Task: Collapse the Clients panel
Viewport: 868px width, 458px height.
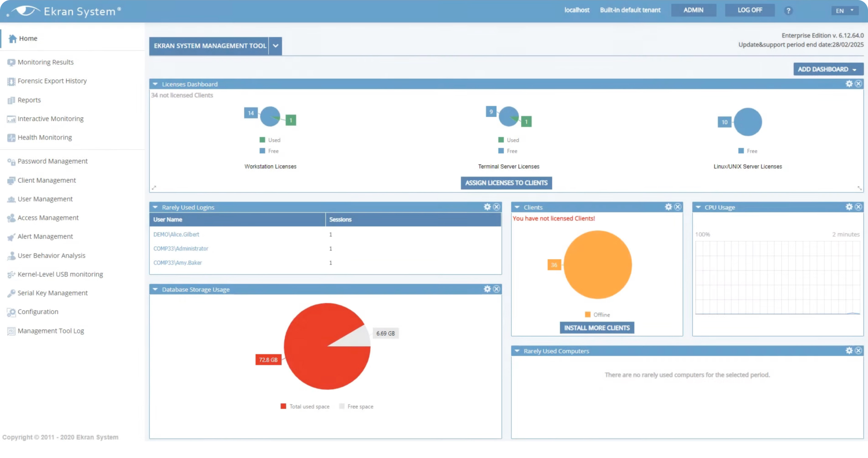Action: tap(517, 207)
